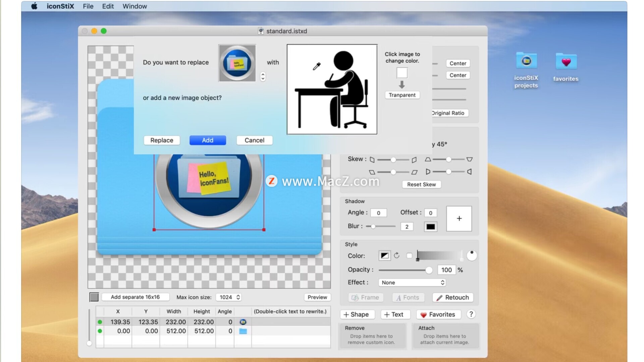Click the Reset Skew button
Image resolution: width=644 pixels, height=362 pixels.
pyautogui.click(x=422, y=184)
